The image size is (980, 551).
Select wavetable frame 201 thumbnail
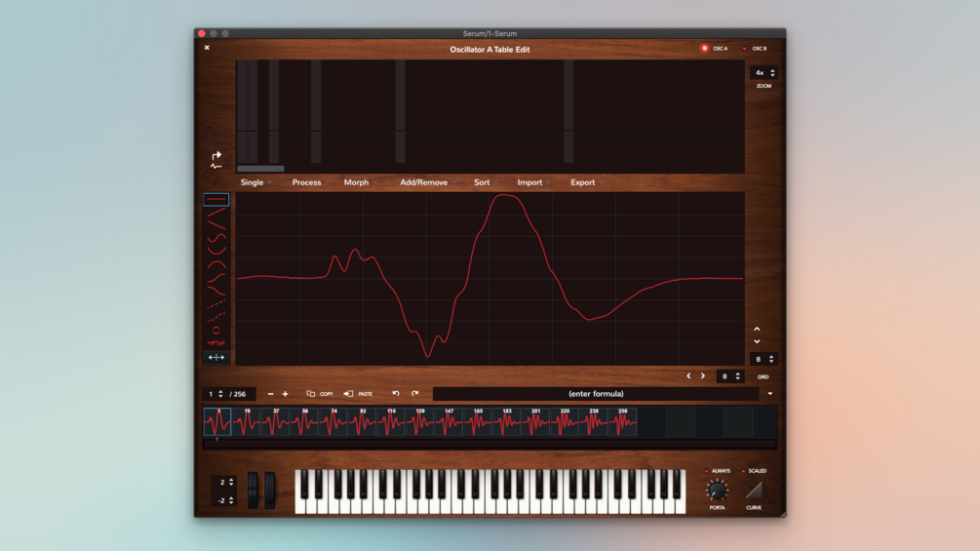535,421
